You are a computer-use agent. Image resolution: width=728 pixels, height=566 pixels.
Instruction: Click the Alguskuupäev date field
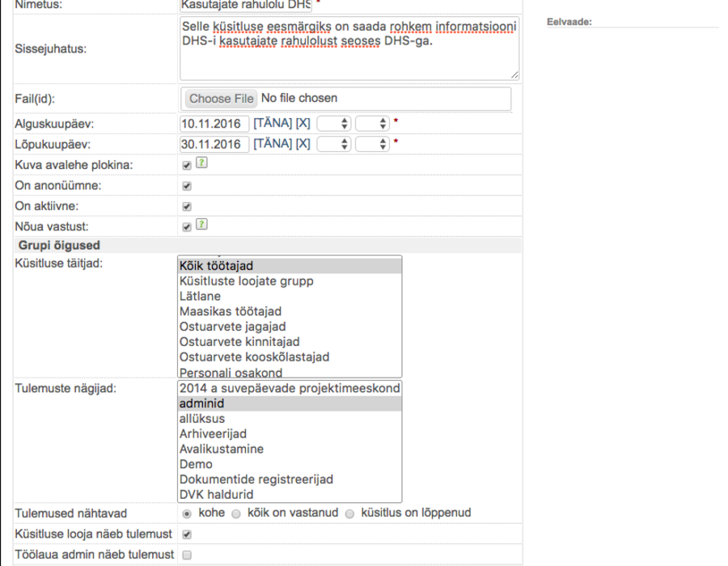coord(214,124)
